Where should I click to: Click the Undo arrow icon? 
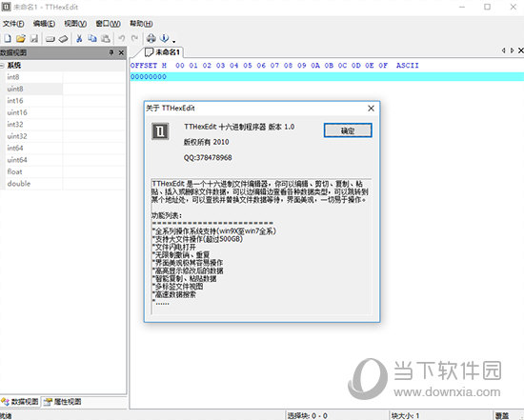coord(122,39)
